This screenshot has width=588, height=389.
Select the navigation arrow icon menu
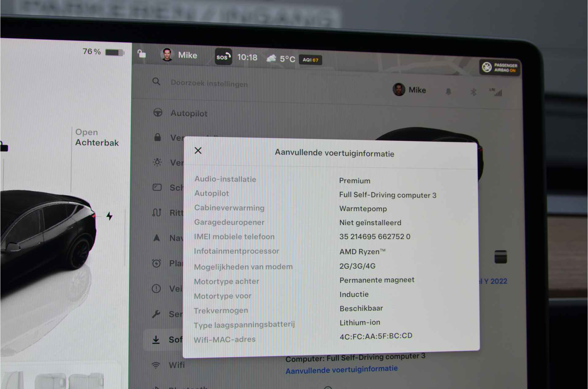pos(156,238)
